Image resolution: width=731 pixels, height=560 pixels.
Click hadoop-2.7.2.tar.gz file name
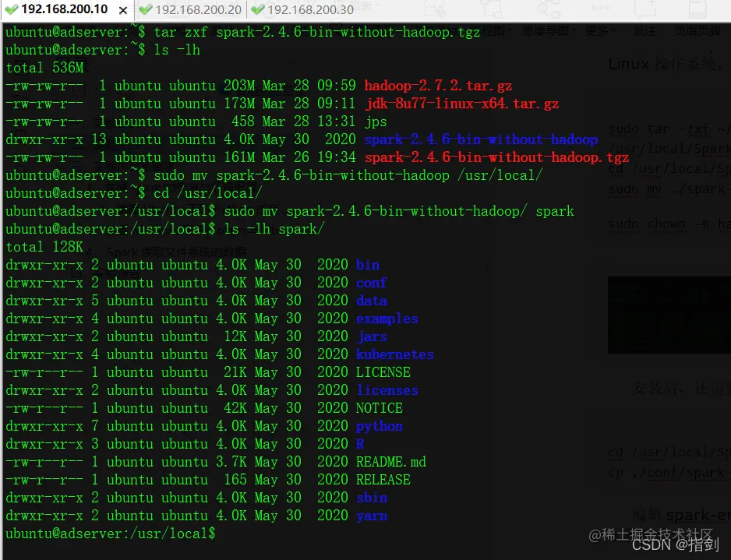pos(438,86)
